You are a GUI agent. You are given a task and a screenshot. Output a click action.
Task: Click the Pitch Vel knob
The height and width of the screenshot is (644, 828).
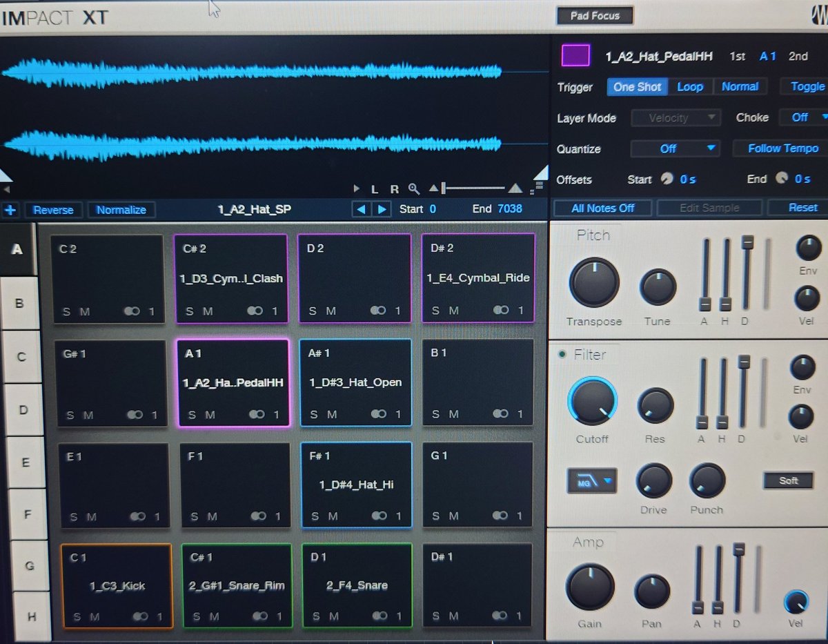click(808, 298)
